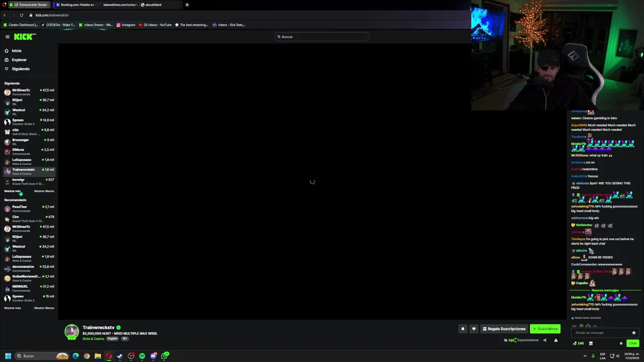Click the report warning triangle icon
Image resolution: width=644 pixels, height=362 pixels.
(x=556, y=340)
